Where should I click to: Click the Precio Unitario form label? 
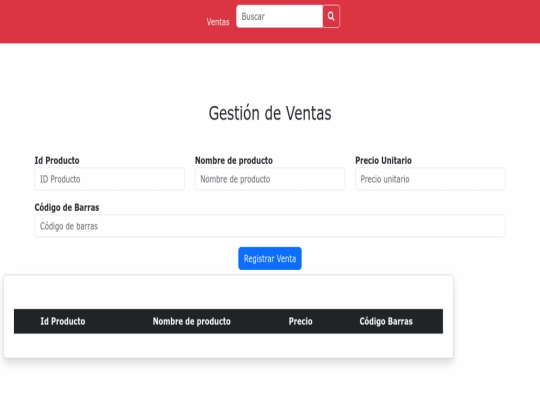[383, 160]
